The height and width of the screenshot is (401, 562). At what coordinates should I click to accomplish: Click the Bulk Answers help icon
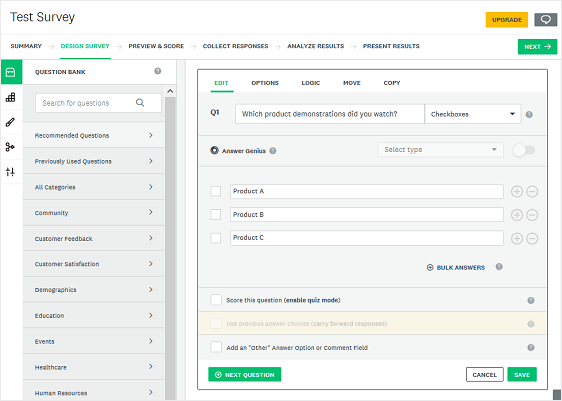(x=499, y=267)
